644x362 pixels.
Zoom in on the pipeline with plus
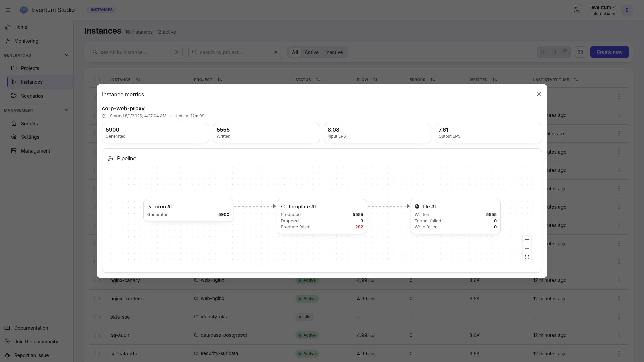[x=527, y=240]
